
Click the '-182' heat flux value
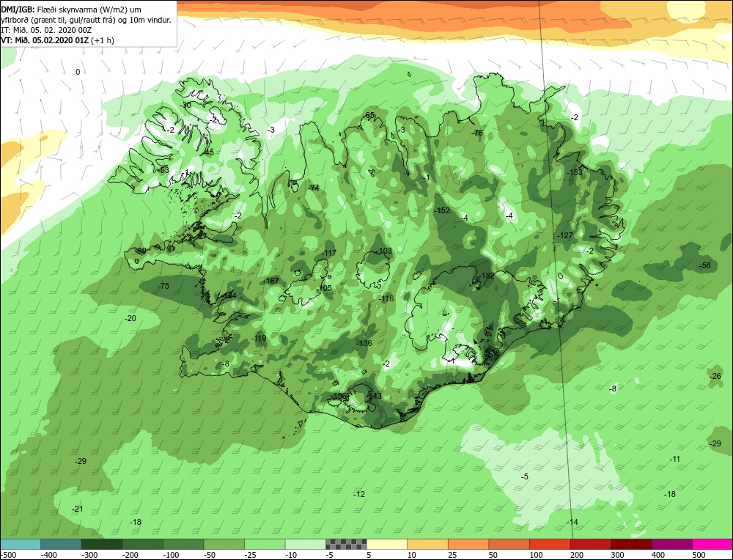tap(486, 276)
